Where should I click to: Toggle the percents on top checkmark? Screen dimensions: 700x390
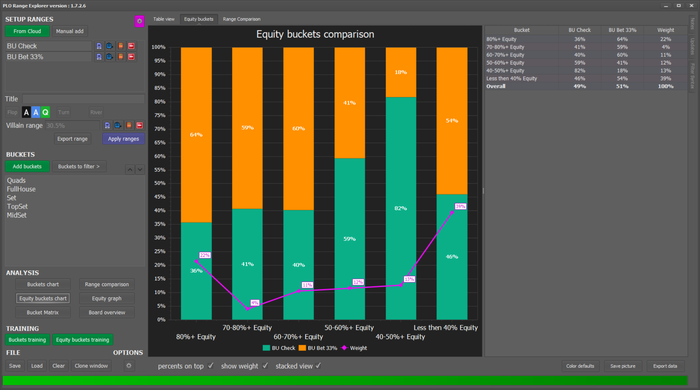click(x=211, y=366)
